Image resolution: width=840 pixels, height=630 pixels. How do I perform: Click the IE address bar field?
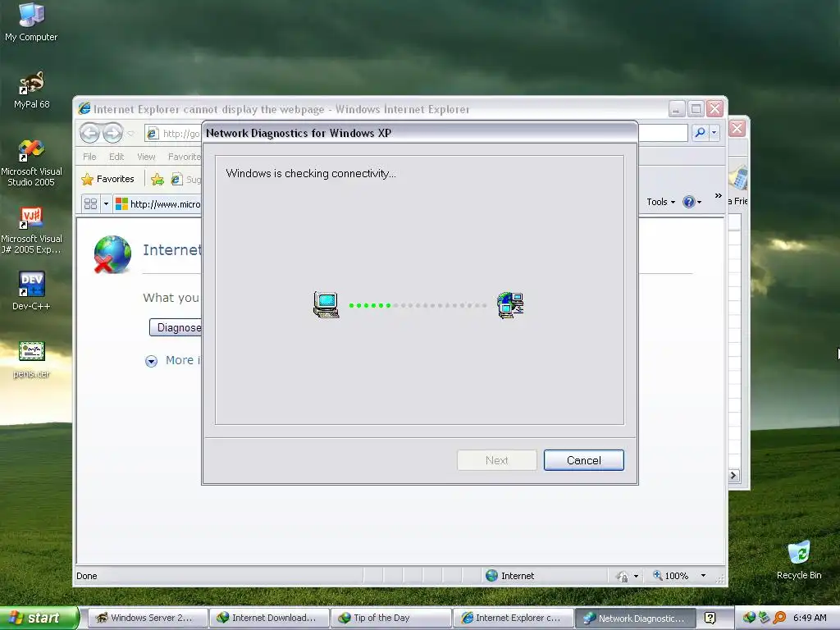click(x=172, y=134)
